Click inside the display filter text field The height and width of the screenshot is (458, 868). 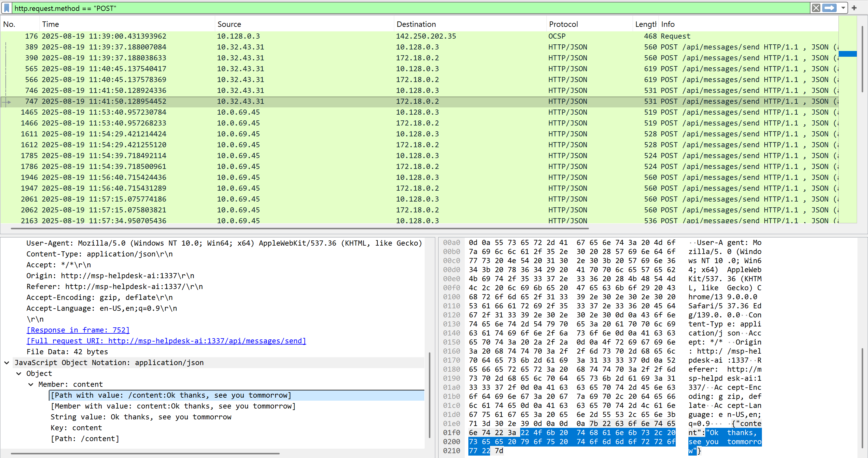(404, 8)
